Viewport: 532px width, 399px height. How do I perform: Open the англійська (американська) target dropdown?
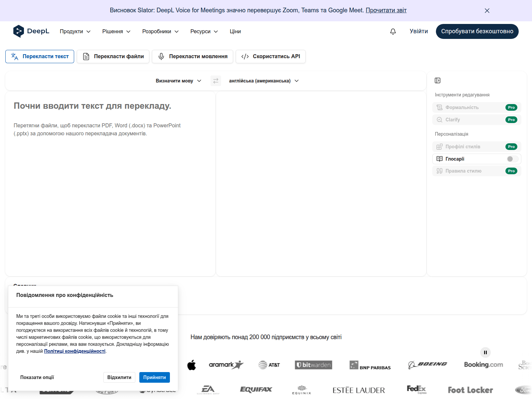(x=264, y=81)
